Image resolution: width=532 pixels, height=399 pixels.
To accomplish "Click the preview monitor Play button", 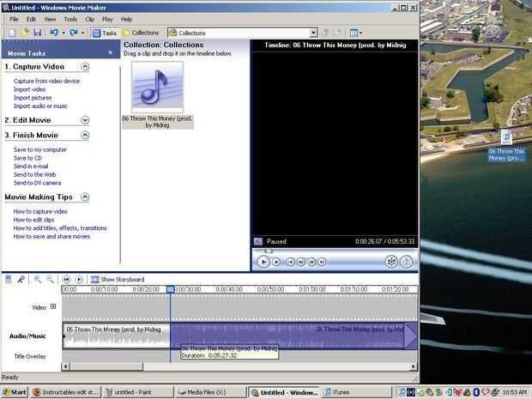I will [x=263, y=262].
